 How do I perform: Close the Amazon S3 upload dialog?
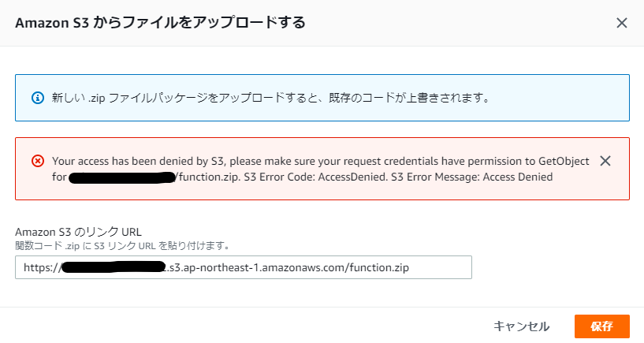click(622, 23)
